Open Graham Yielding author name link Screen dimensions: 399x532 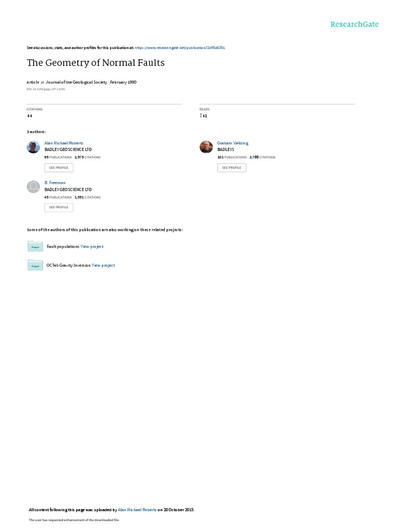point(233,143)
